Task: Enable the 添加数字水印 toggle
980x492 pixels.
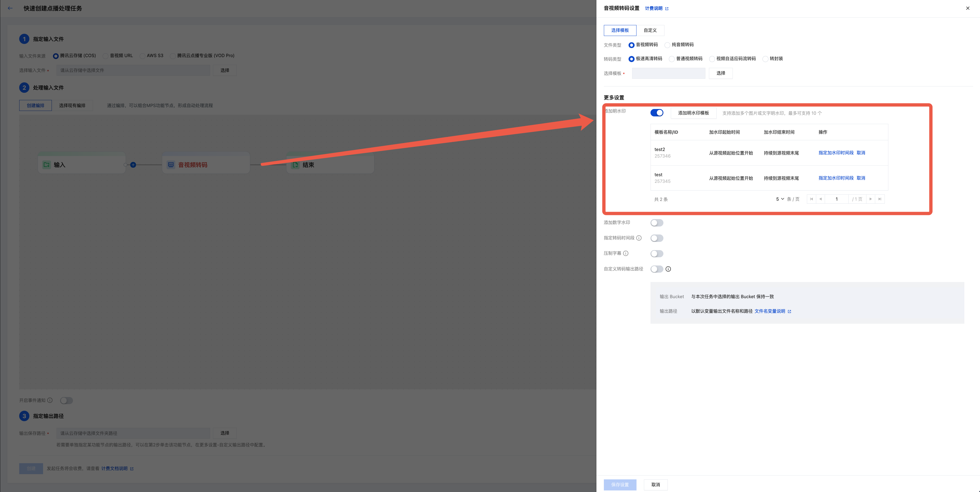Action: [657, 223]
